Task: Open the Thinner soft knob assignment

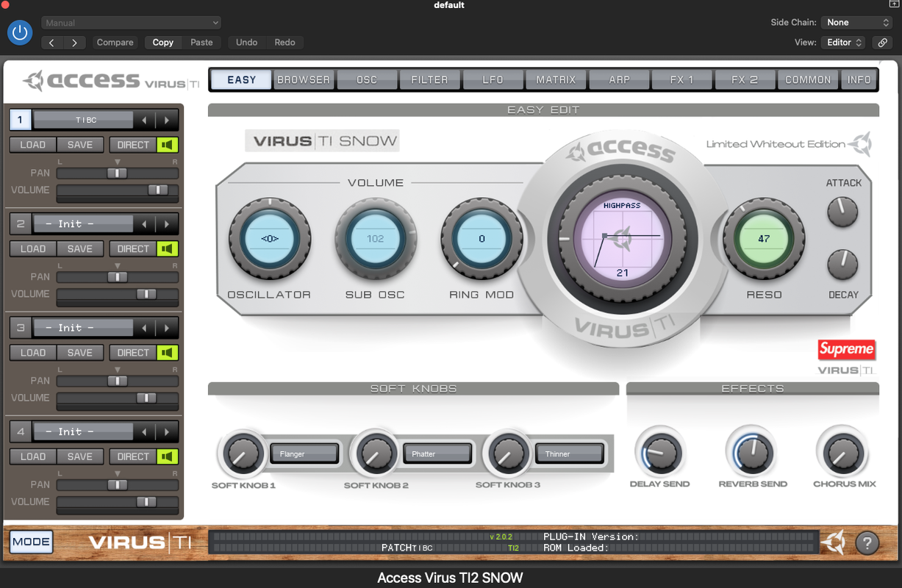Action: [x=570, y=454]
